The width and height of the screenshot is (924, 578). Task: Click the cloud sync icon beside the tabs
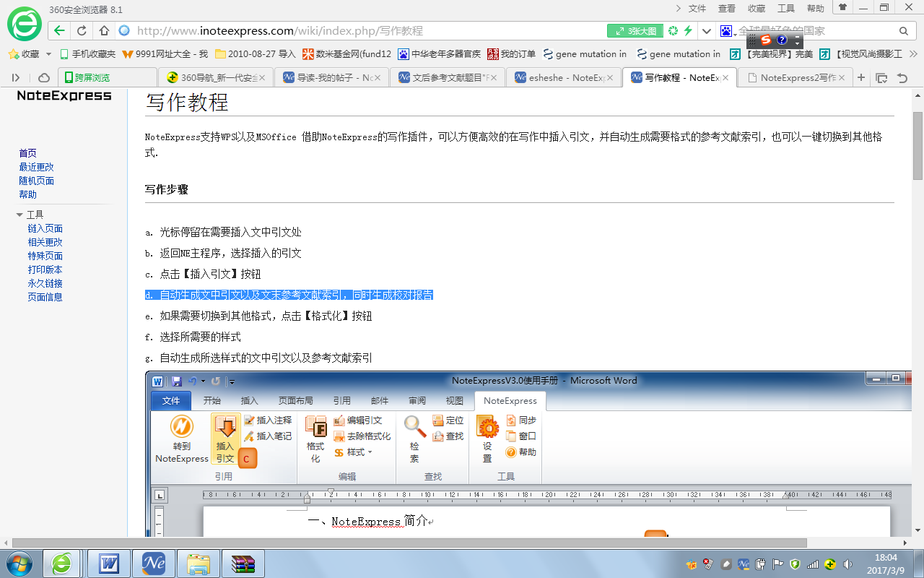[44, 77]
